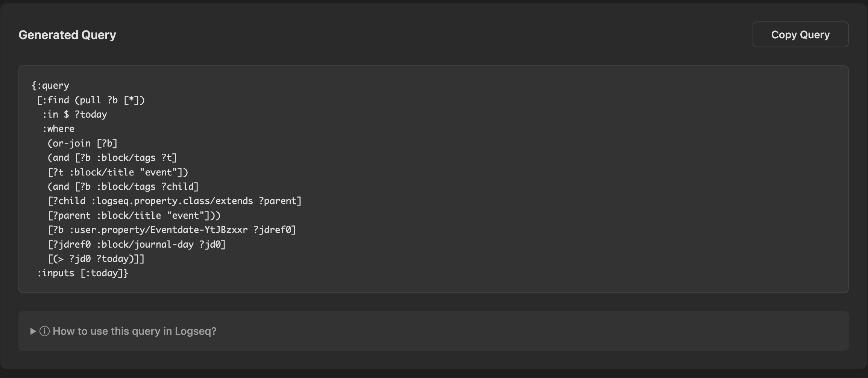Click the line with :block/tags ?t
868x378 pixels.
(112, 158)
